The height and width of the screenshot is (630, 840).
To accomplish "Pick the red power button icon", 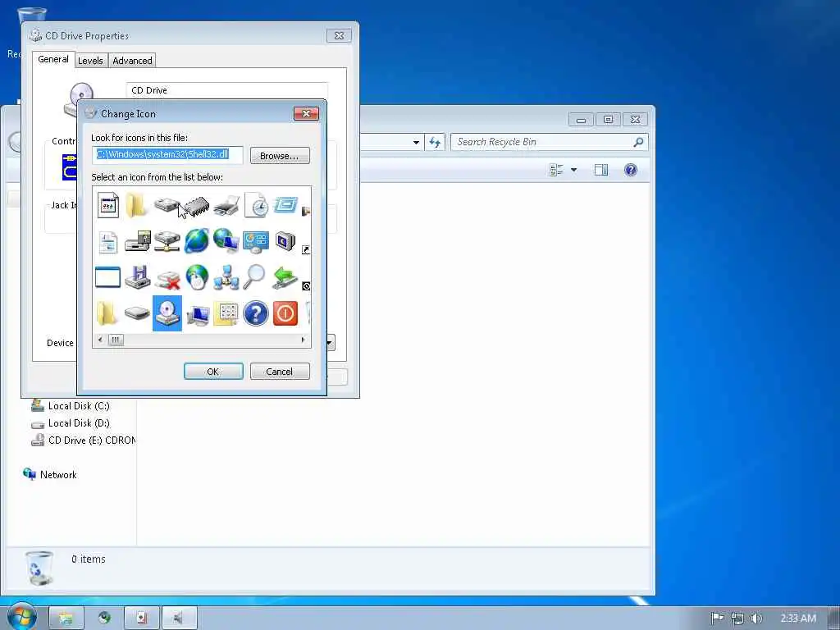I will [285, 313].
